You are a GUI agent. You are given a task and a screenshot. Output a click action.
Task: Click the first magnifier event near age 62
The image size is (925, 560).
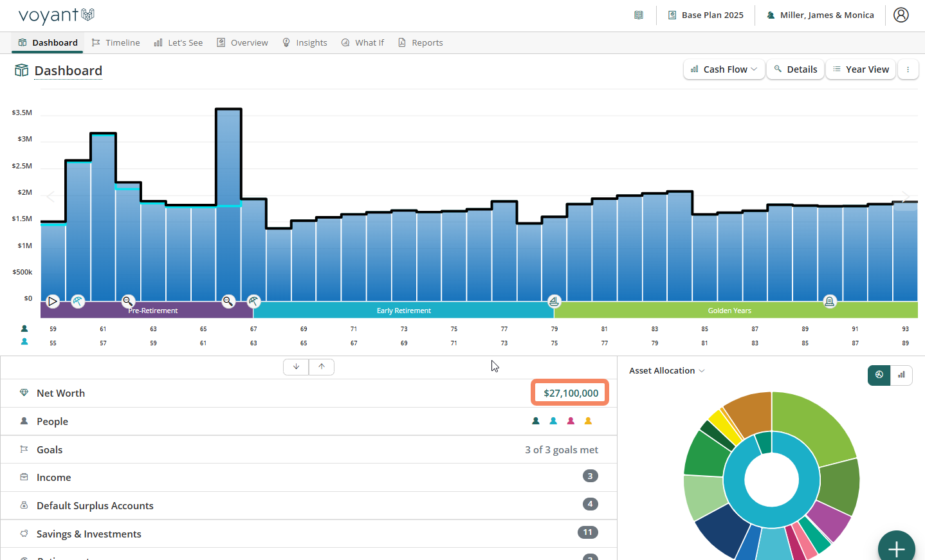point(128,301)
